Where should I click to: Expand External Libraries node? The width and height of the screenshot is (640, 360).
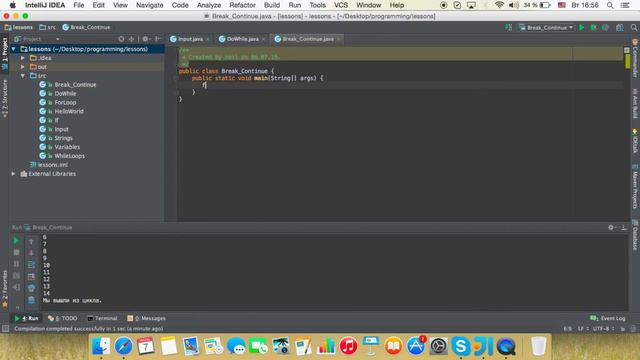pyautogui.click(x=13, y=174)
